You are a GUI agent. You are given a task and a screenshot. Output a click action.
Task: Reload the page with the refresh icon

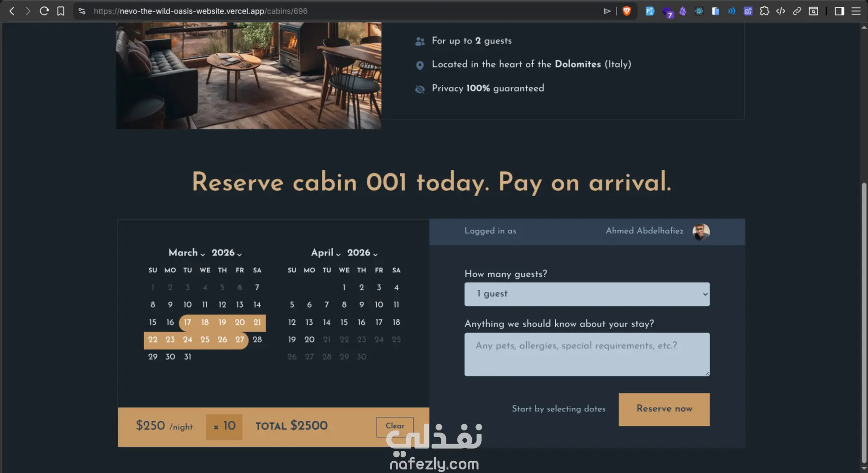44,11
